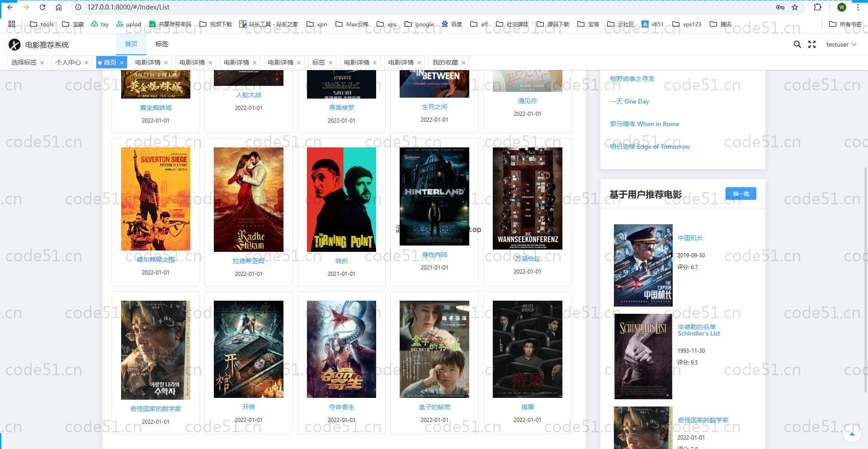Open the 共享账号密码 bookmark
The width and height of the screenshot is (868, 449).
tap(170, 24)
